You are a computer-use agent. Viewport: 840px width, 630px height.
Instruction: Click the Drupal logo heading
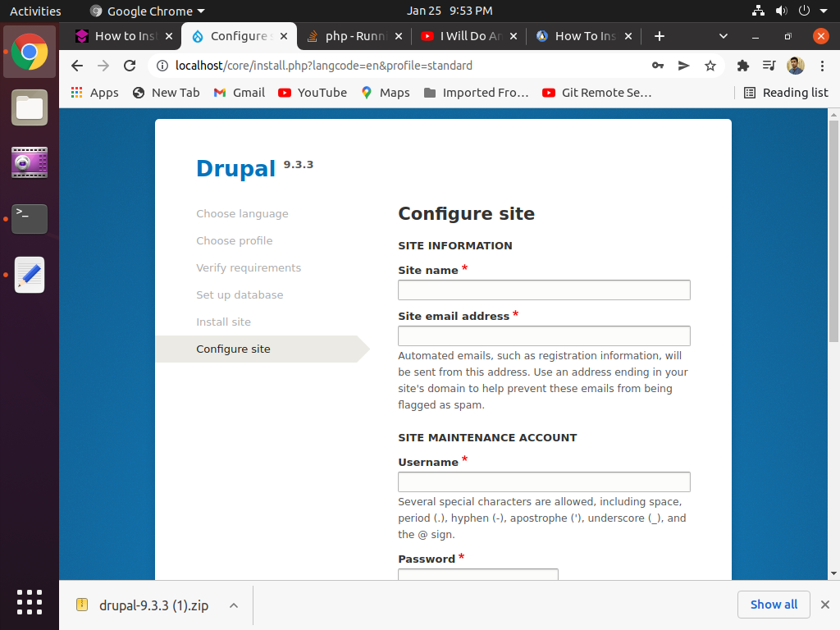click(x=235, y=168)
